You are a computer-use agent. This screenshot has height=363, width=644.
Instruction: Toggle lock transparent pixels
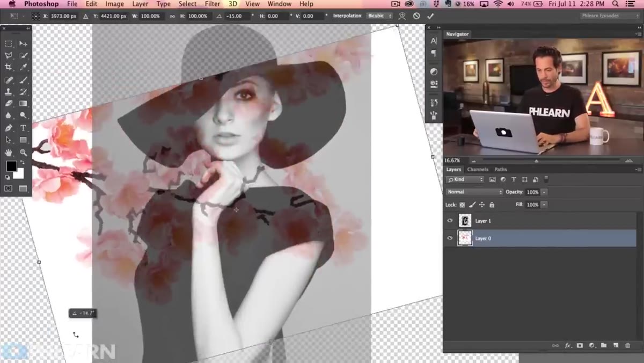462,205
